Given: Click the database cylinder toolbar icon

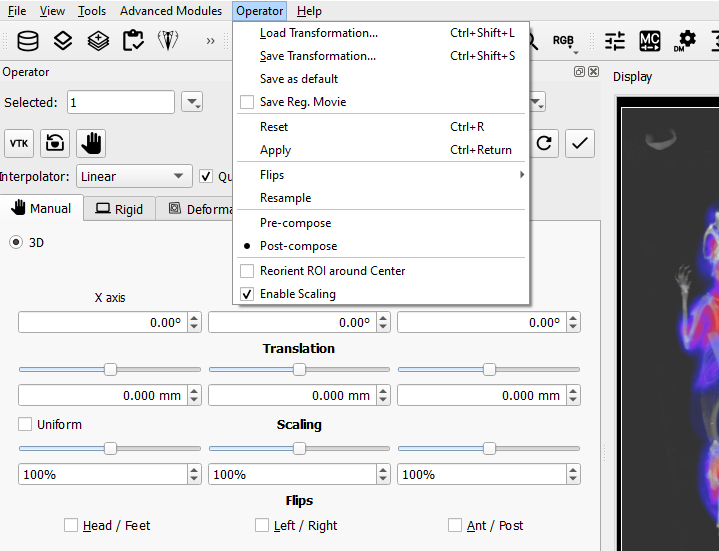Looking at the screenshot, I should 29,41.
